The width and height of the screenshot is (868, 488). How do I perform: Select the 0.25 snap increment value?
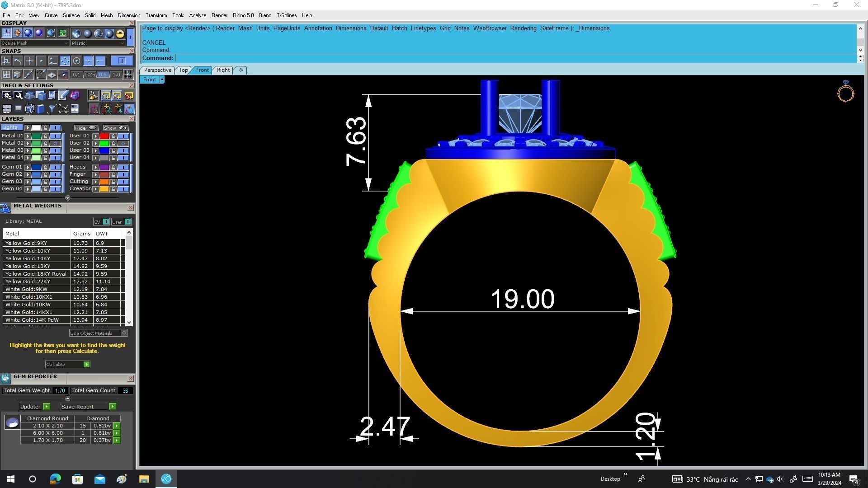(x=90, y=75)
